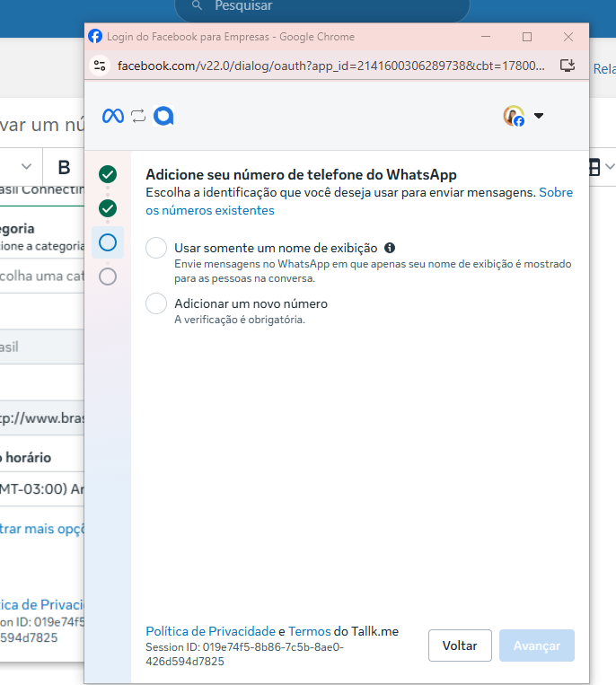
Task: Open 'Sobre os números existentes' link
Action: coord(359,201)
